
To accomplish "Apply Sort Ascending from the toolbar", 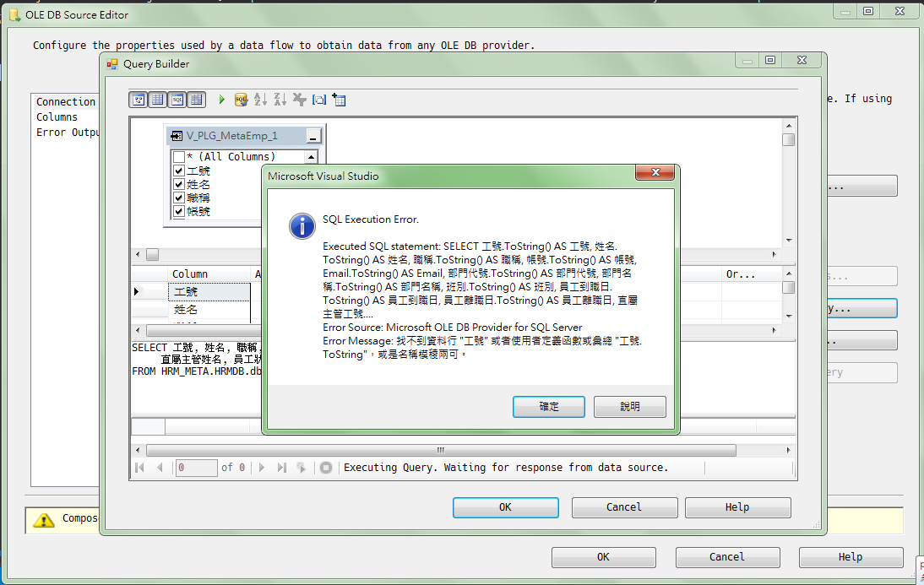I will pyautogui.click(x=260, y=100).
